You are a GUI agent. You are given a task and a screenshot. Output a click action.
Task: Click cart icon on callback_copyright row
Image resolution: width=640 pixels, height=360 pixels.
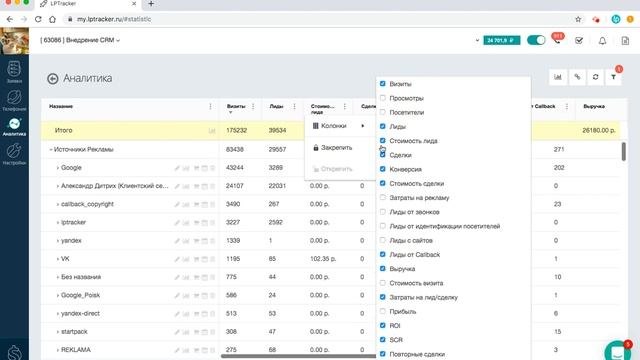[x=196, y=204]
